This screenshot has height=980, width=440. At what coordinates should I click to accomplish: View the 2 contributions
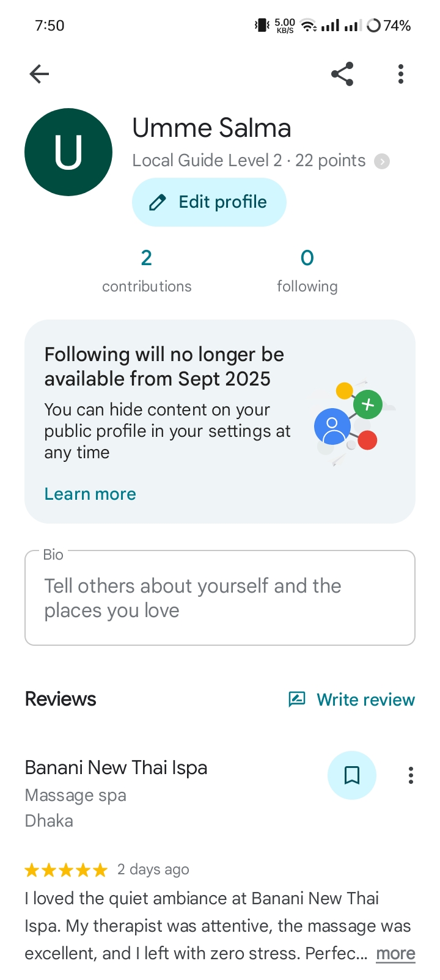pos(147,269)
